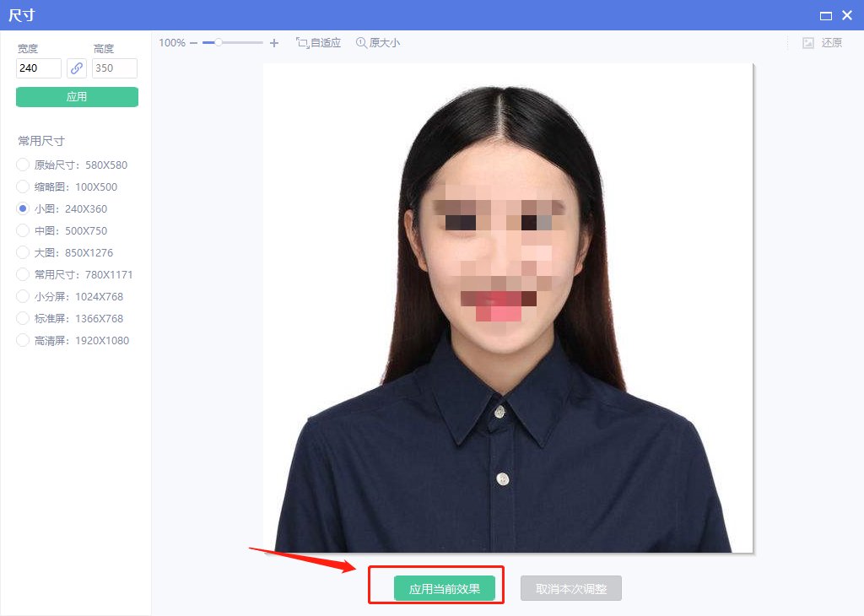Click the 还原 restore icon
Screen dimensions: 864x616
[830, 41]
